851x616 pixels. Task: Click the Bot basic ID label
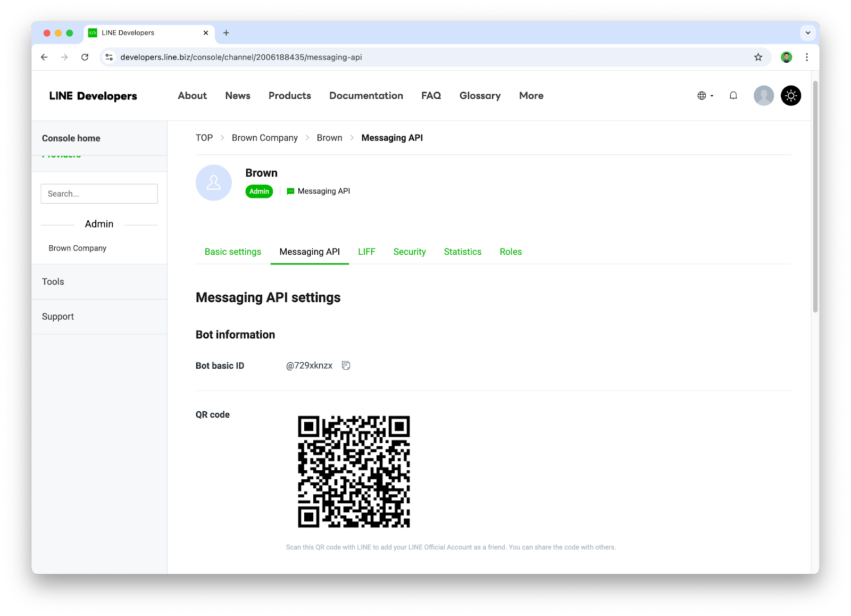click(220, 365)
